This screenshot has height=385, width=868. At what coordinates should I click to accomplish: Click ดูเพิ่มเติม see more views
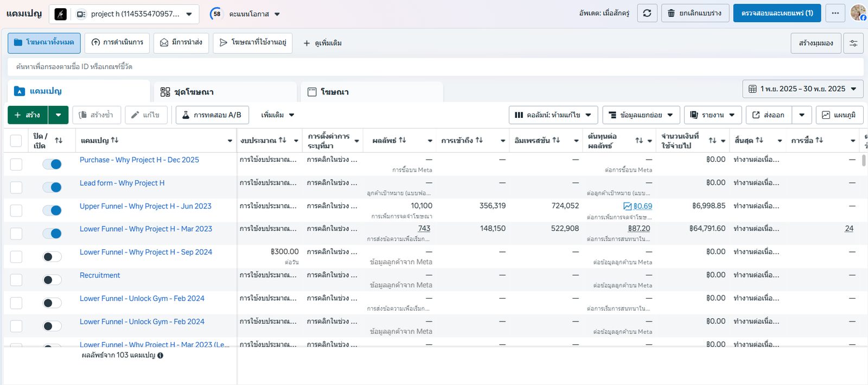coord(322,43)
